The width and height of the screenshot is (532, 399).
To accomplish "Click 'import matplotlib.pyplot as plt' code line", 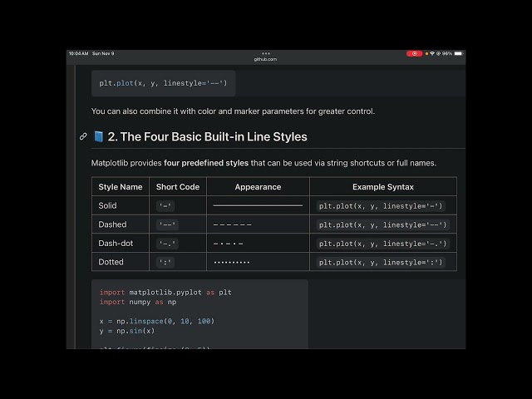I will pyautogui.click(x=165, y=293).
